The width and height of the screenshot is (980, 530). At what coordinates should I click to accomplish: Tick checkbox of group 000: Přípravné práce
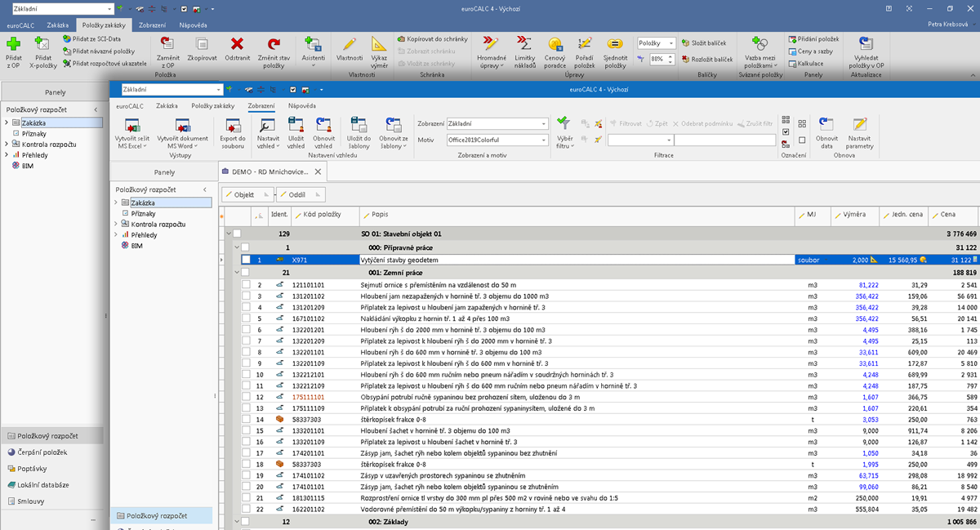tap(246, 247)
